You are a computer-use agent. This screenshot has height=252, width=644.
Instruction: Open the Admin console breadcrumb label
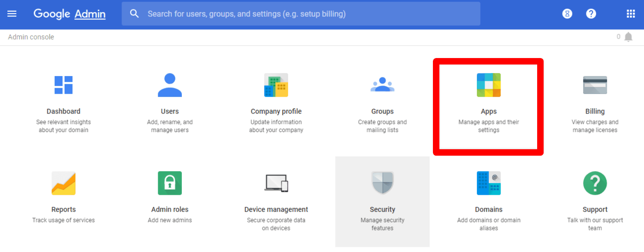[x=31, y=37]
